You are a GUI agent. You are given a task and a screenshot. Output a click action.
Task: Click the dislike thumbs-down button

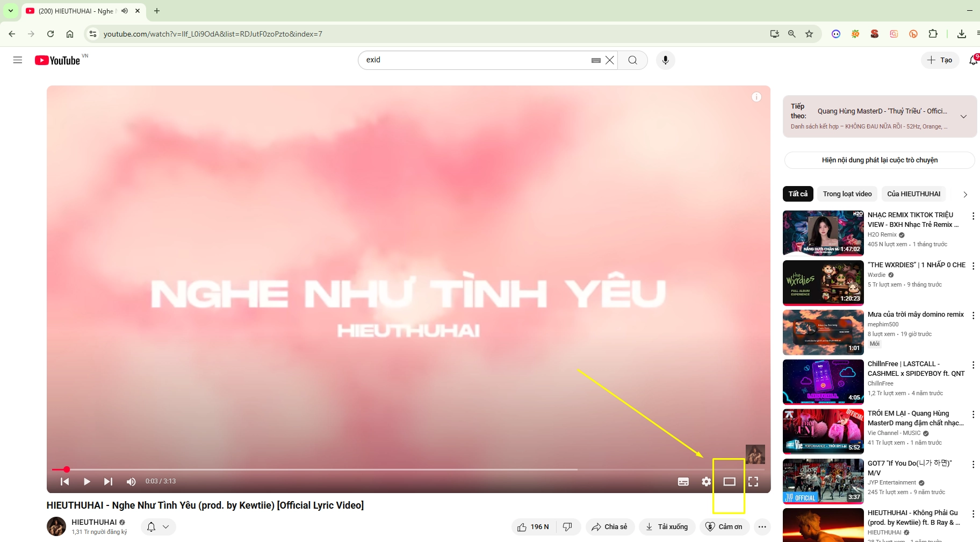[567, 527]
